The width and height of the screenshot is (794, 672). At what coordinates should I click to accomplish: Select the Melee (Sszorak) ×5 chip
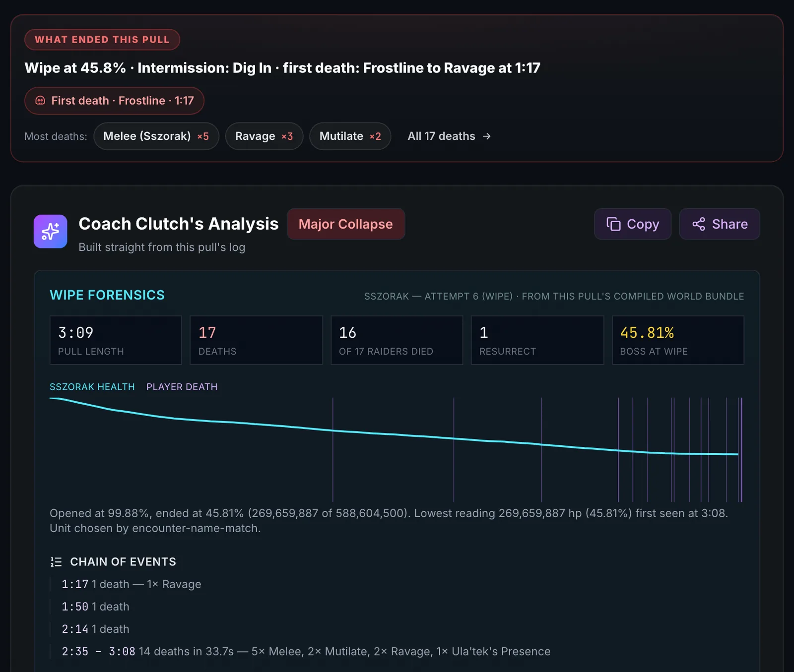pyautogui.click(x=156, y=136)
